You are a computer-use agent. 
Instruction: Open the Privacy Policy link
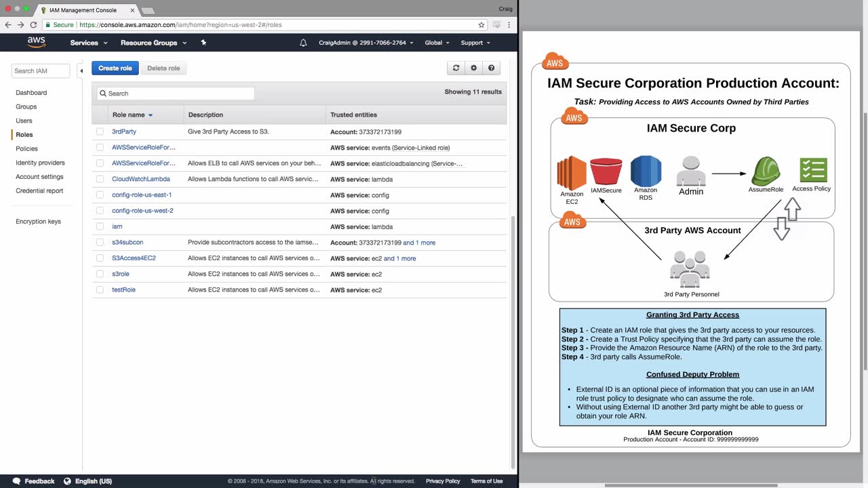click(x=443, y=481)
